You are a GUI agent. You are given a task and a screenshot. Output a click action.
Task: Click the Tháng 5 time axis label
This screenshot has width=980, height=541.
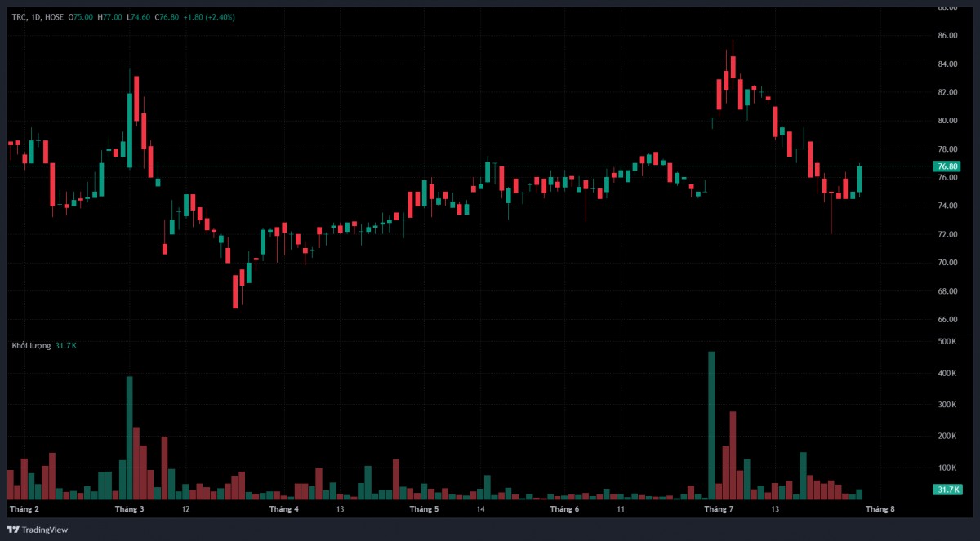(424, 509)
